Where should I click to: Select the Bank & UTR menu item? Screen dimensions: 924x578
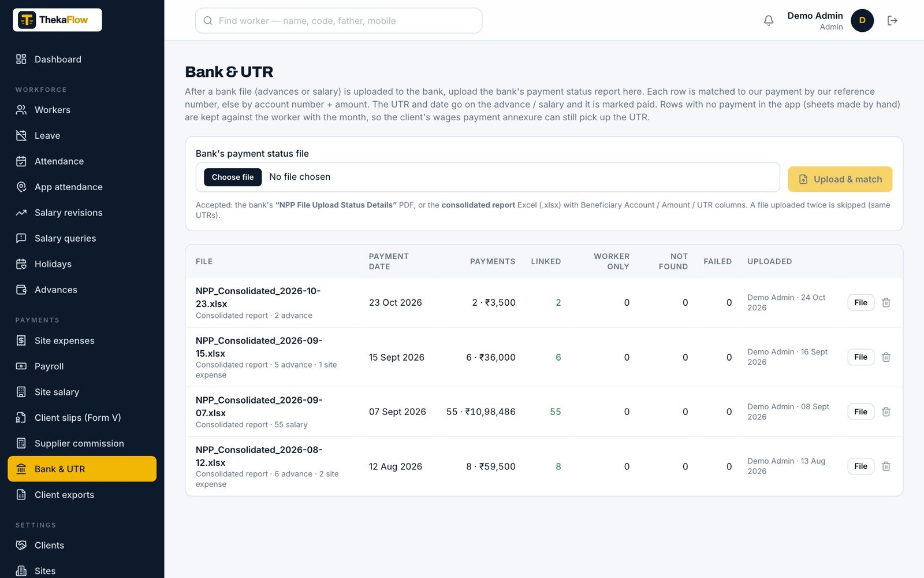82,469
